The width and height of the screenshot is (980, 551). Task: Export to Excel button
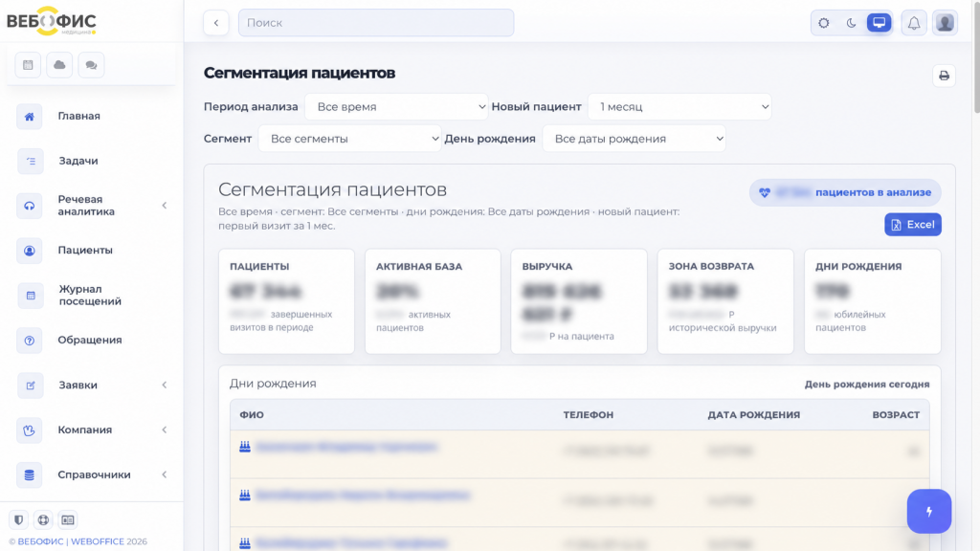coord(912,225)
